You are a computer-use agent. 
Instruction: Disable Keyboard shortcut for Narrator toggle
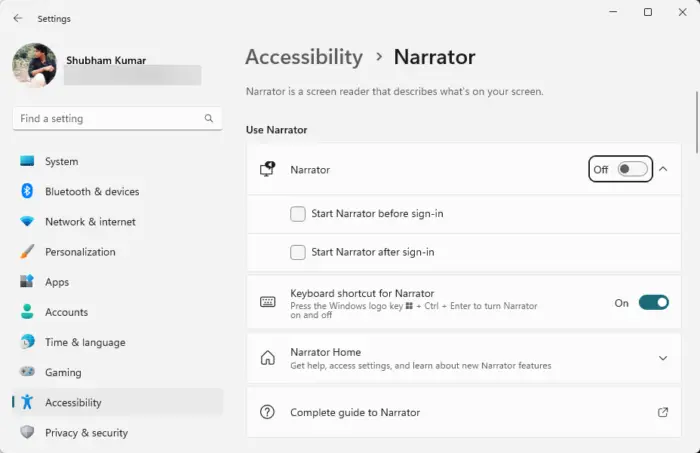[653, 302]
